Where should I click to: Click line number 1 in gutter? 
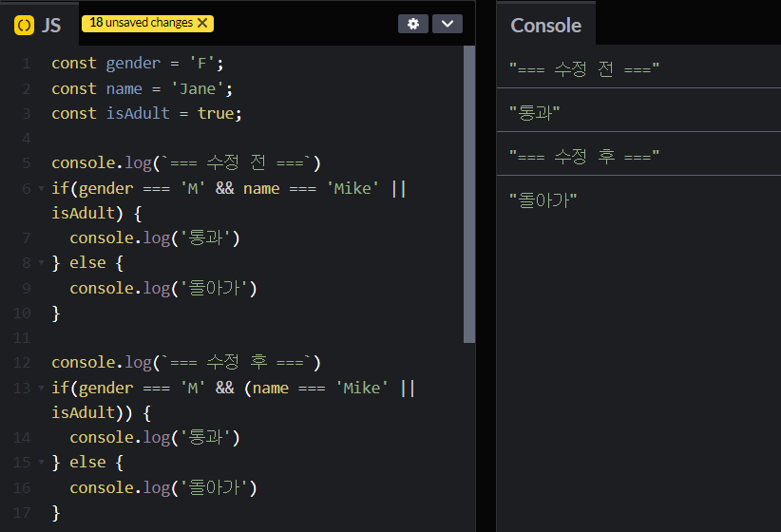(27, 64)
